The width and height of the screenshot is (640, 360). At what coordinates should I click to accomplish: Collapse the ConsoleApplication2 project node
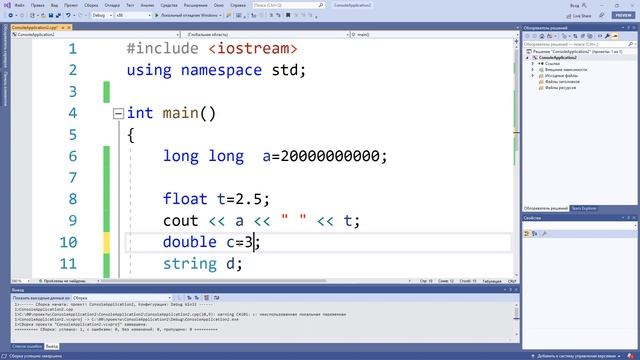[x=527, y=58]
